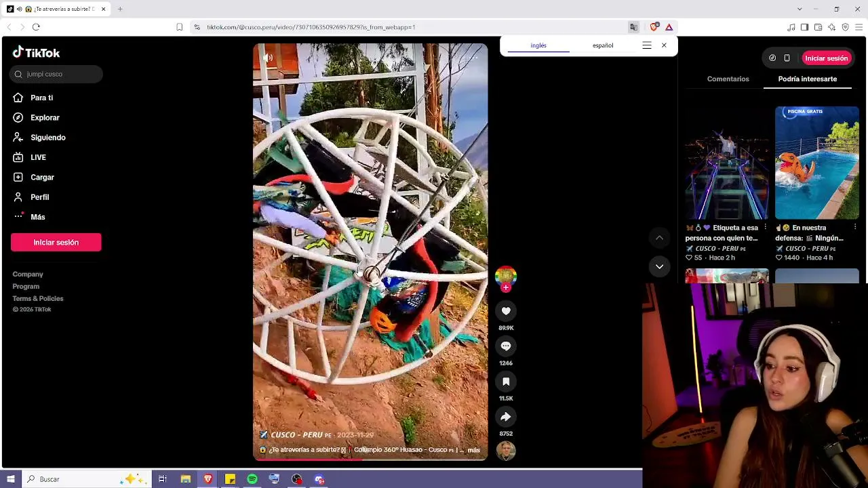Open File Explorer from taskbar
The width and height of the screenshot is (868, 488).
point(185,479)
